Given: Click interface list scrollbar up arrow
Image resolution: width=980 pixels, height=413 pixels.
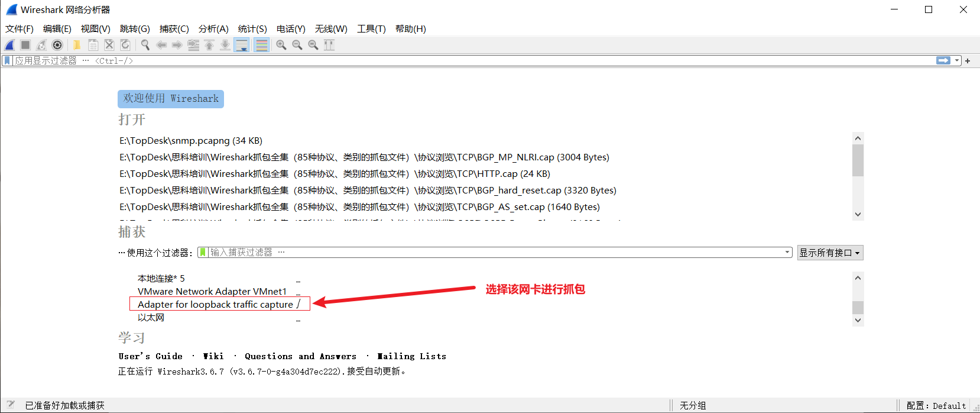Looking at the screenshot, I should click(x=858, y=278).
